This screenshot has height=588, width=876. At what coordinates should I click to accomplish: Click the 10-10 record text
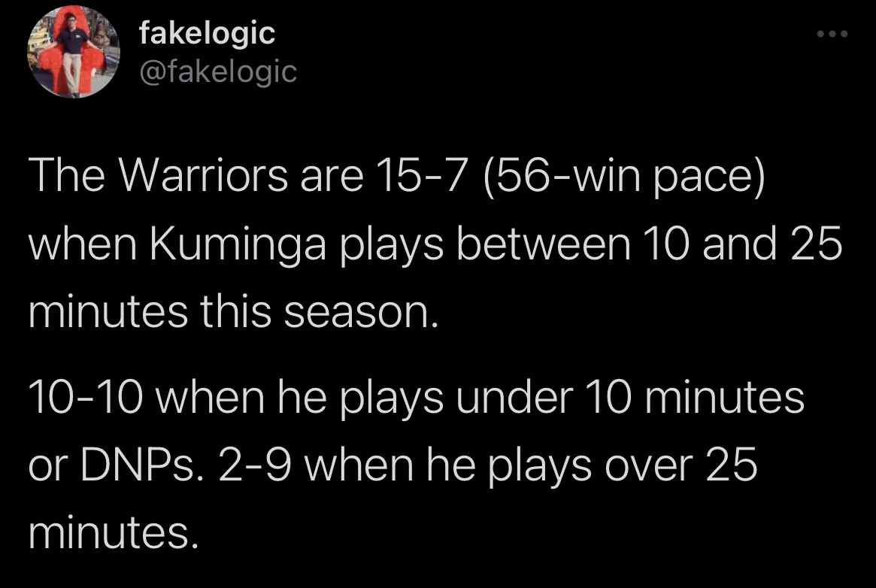pos(85,398)
